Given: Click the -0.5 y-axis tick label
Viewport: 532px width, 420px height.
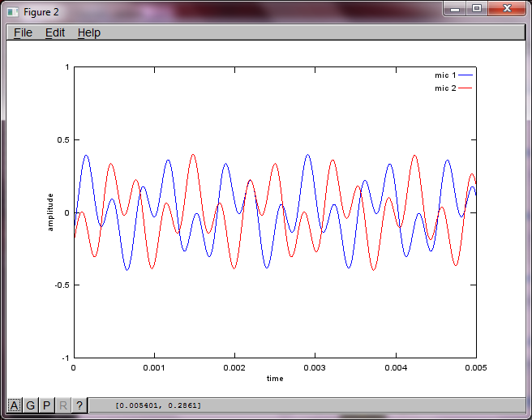Looking at the screenshot, I should (62, 285).
